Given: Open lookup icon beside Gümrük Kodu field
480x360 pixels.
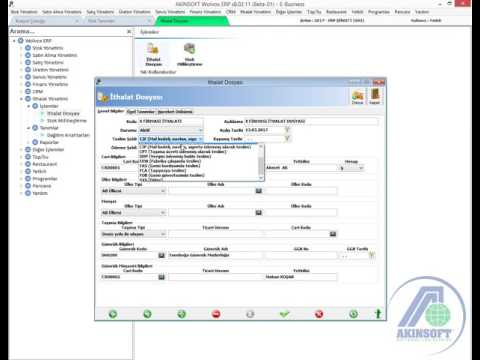Looking at the screenshot, I should pos(161,255).
